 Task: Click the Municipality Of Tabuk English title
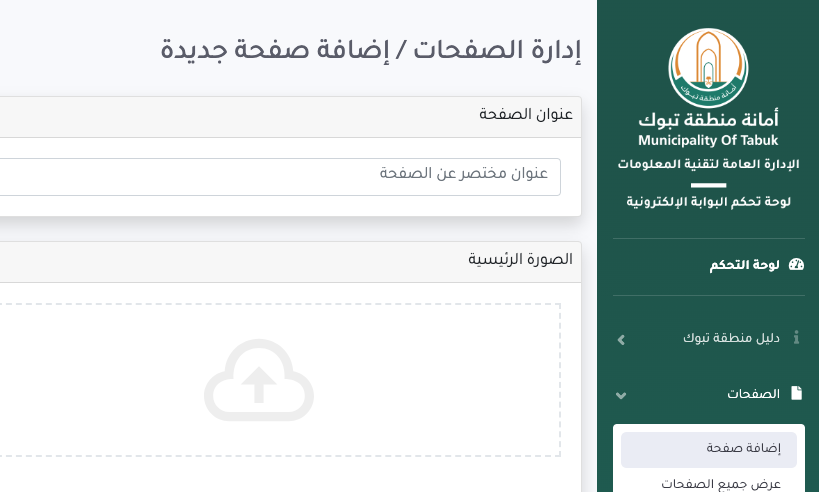(708, 141)
